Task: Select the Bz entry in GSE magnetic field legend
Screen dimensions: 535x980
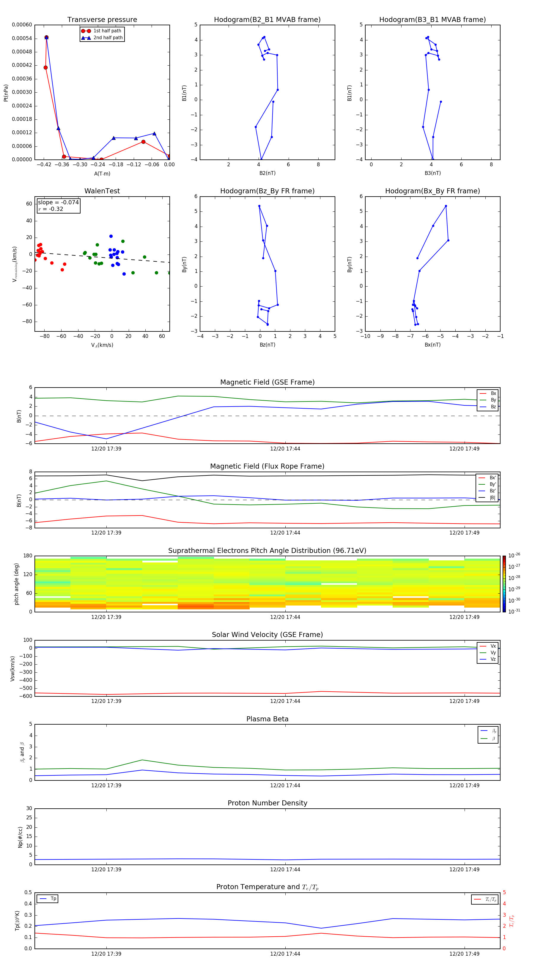Action: pyautogui.click(x=488, y=407)
